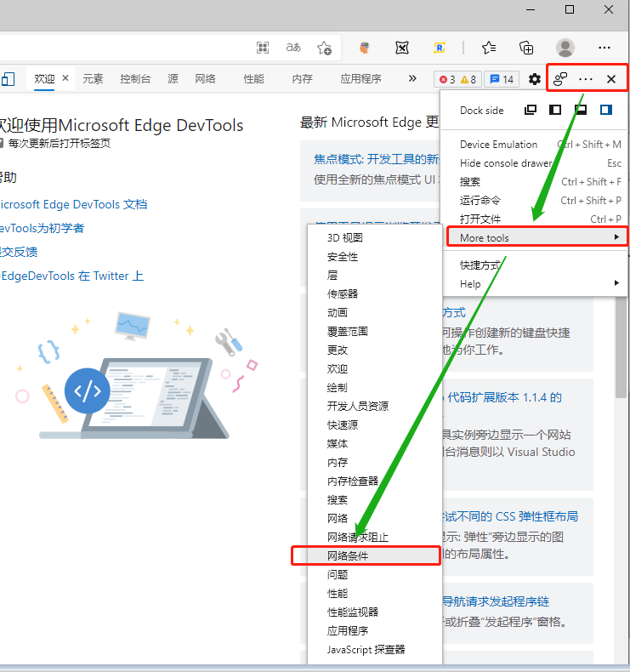Toggle device emulation icon in DevTools
The height and width of the screenshot is (672, 630).
[x=8, y=79]
